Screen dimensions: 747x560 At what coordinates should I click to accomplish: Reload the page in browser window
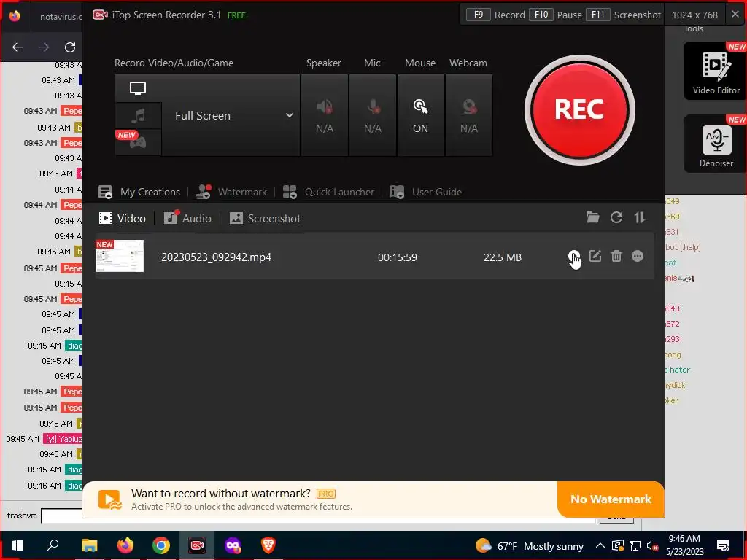pyautogui.click(x=70, y=47)
